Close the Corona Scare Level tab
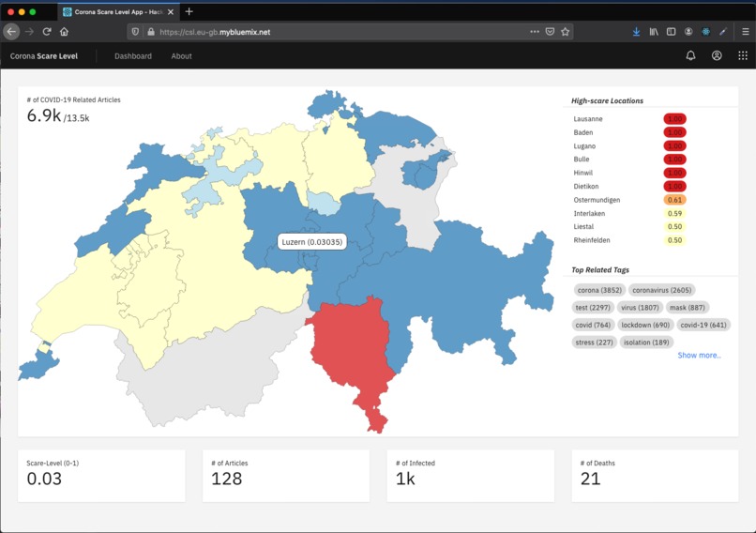The height and width of the screenshot is (533, 756). [x=171, y=12]
